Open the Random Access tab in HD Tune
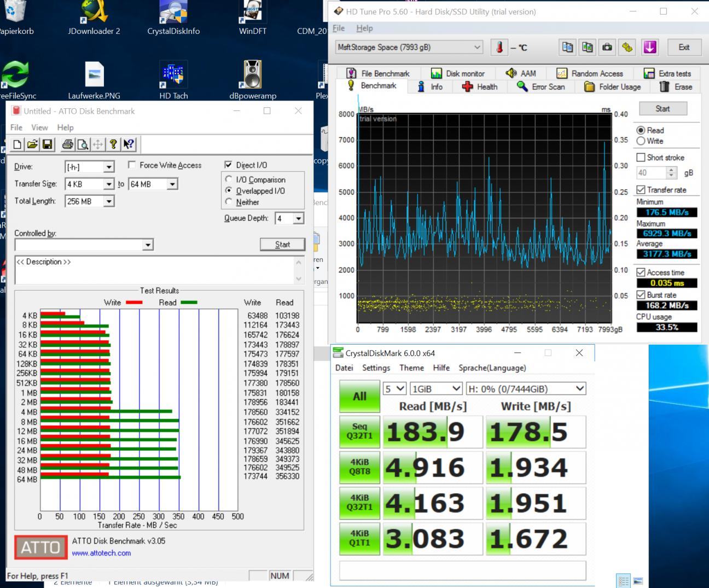Image resolution: width=709 pixels, height=588 pixels. pos(590,73)
